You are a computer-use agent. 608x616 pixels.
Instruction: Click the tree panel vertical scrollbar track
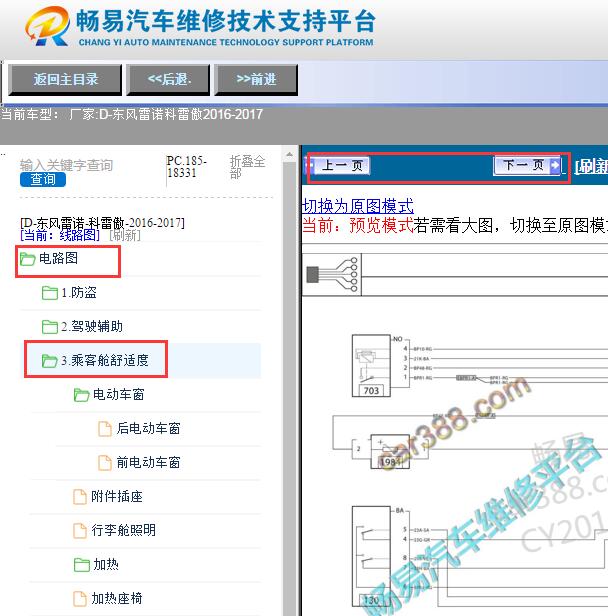[x=289, y=389]
